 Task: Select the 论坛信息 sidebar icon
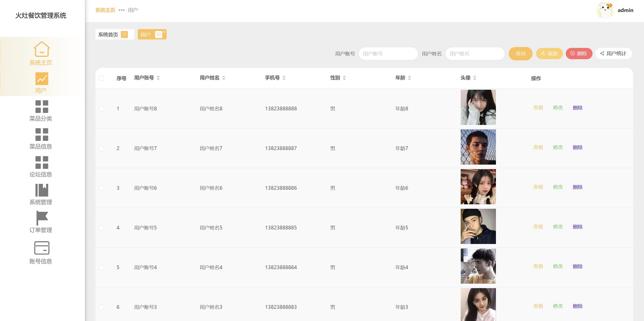(42, 163)
